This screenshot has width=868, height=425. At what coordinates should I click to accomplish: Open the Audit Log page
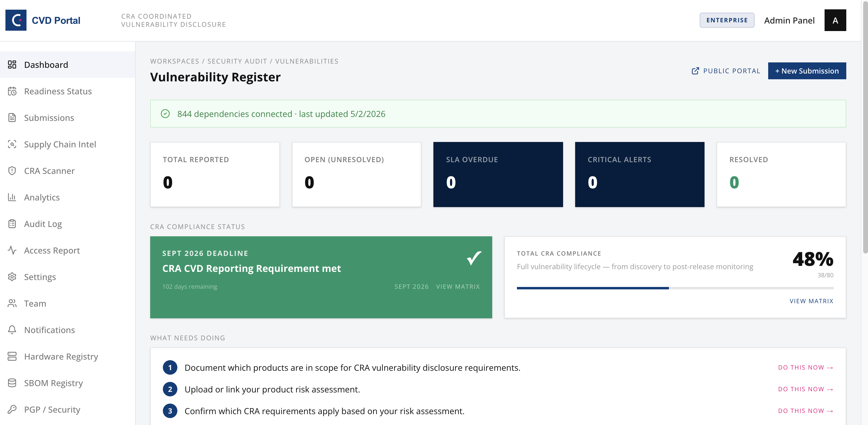[67, 224]
